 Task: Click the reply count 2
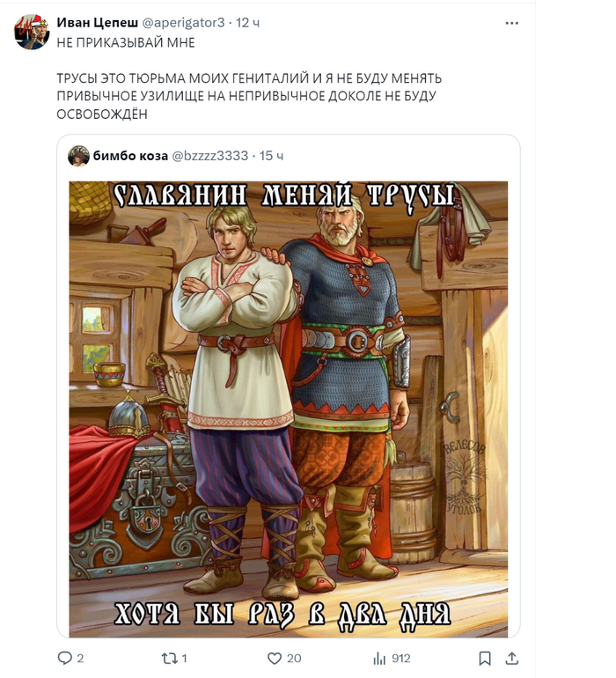coord(80,659)
